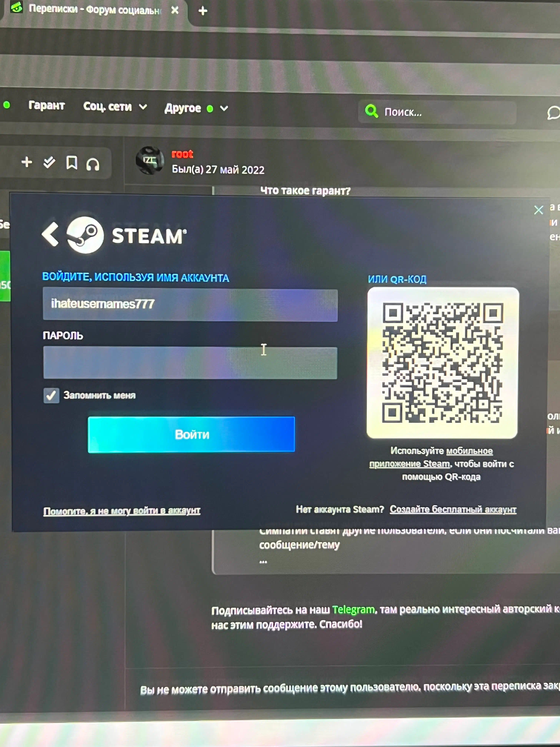The height and width of the screenshot is (747, 560).
Task: Open the 'root' username link
Action: [x=182, y=154]
